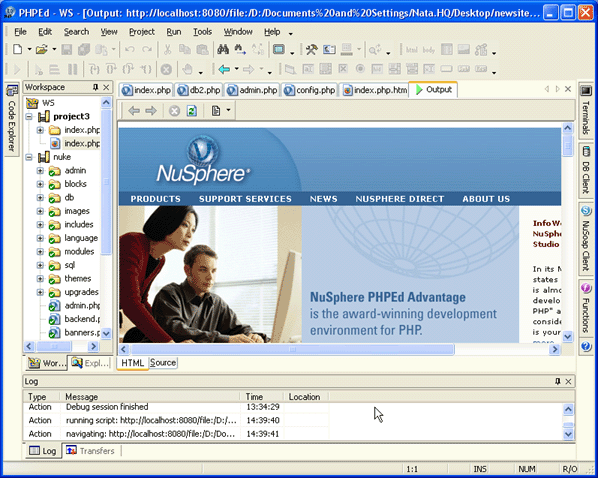
Task: Click the New file icon in toolbar
Action: [17, 49]
